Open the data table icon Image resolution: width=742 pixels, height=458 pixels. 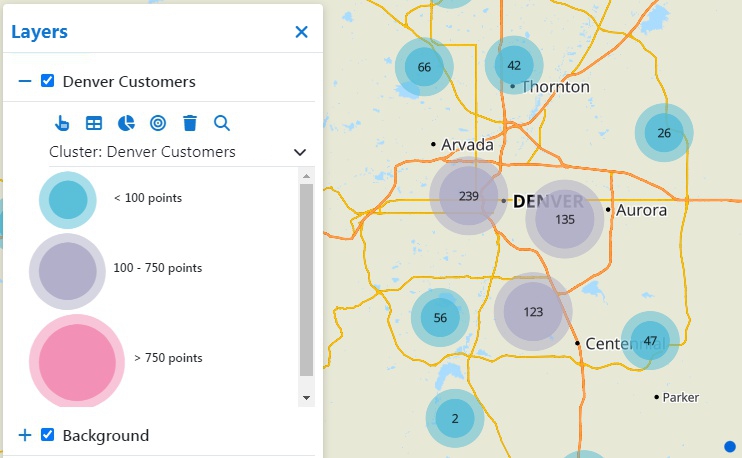pos(94,123)
